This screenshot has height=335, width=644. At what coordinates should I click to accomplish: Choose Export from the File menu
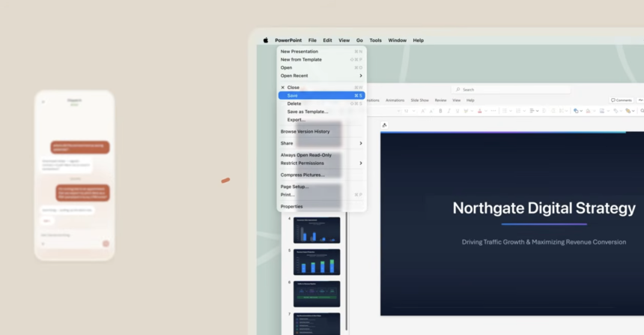(321, 120)
